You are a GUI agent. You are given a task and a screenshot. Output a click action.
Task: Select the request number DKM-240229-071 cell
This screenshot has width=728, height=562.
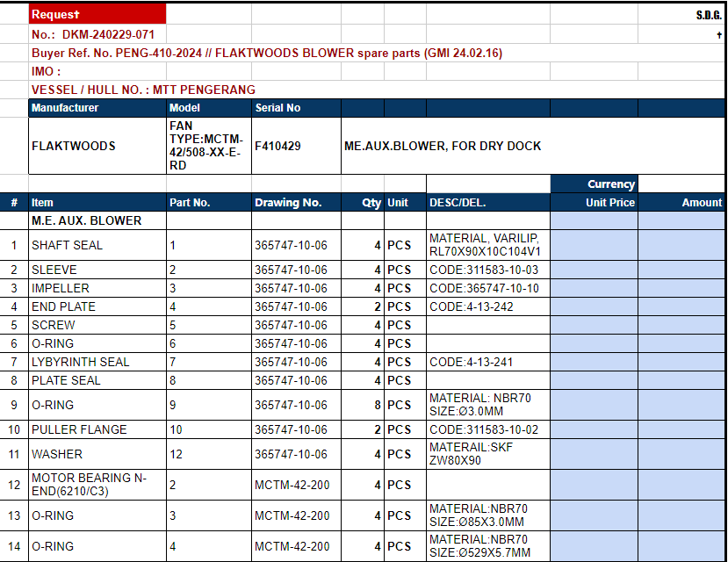tap(97, 34)
